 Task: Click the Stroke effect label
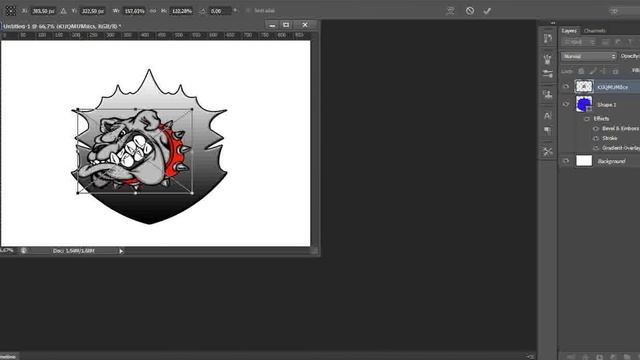tap(610, 138)
